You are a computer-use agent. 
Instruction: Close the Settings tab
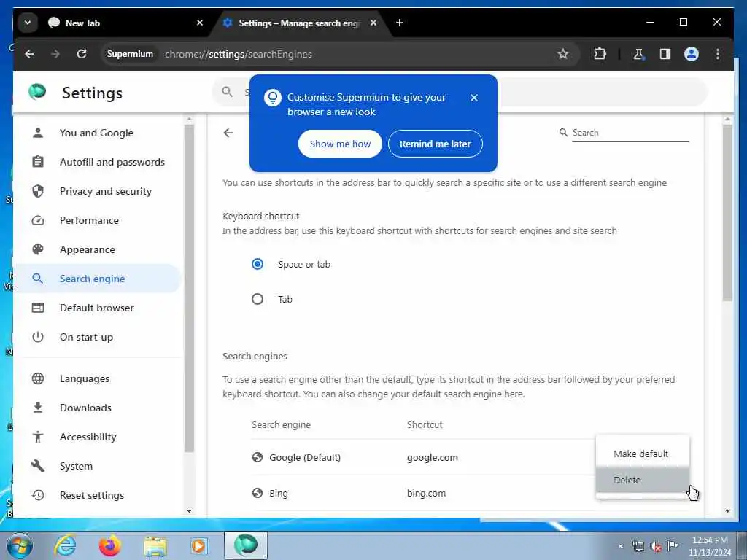pos(373,23)
